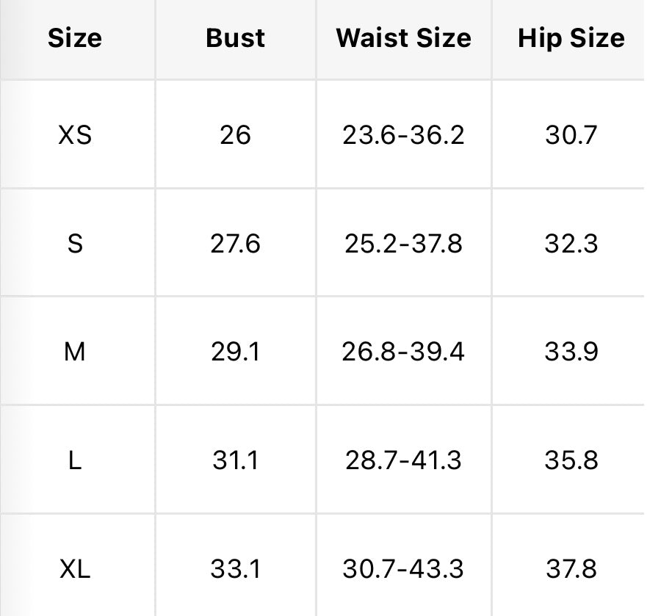The width and height of the screenshot is (672, 616).
Task: Click bust value 26 for XS
Action: (x=235, y=135)
